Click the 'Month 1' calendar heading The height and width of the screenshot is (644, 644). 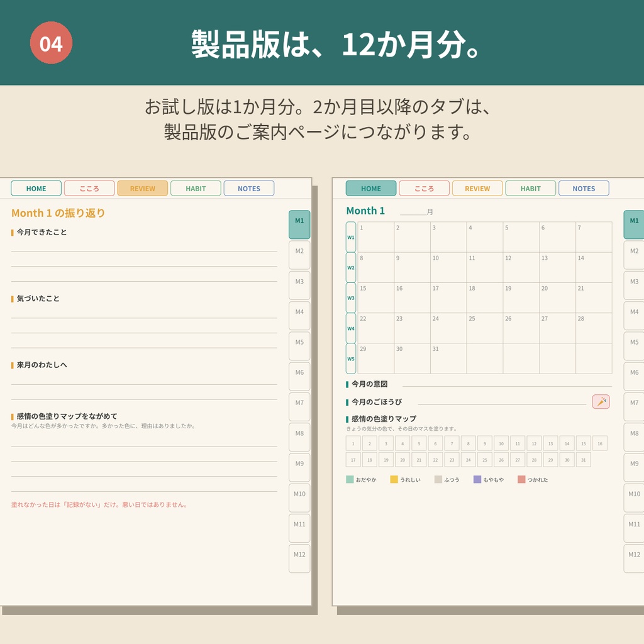point(365,211)
